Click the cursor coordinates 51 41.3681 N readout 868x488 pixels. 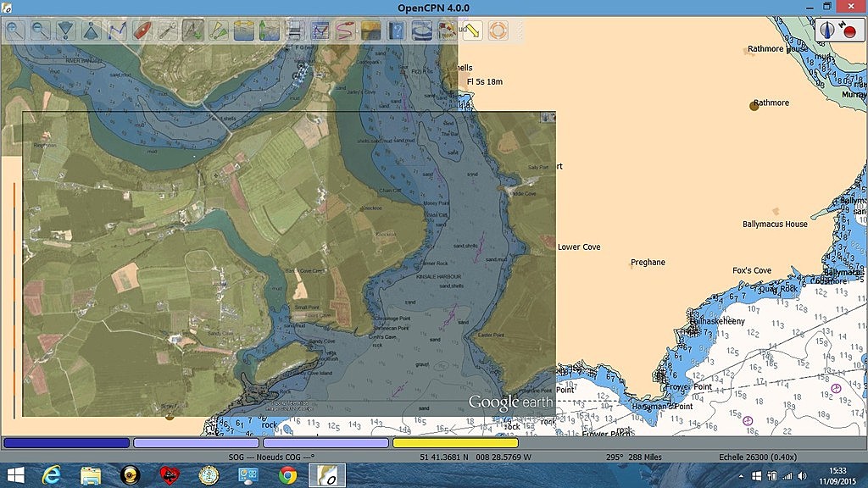[x=476, y=457]
